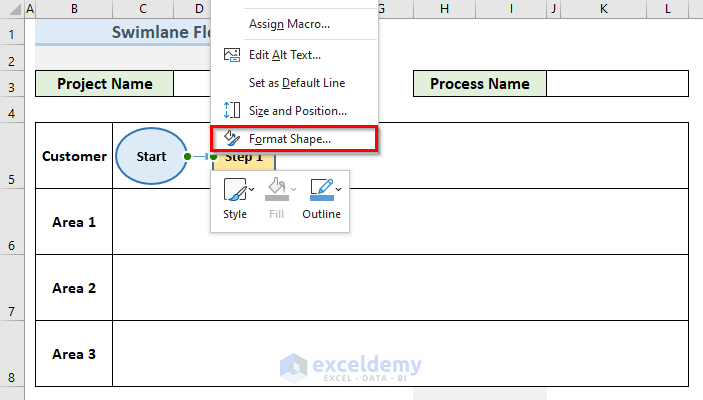This screenshot has width=703, height=400.
Task: Open the Format Shape menu entry
Action: pyautogui.click(x=290, y=138)
